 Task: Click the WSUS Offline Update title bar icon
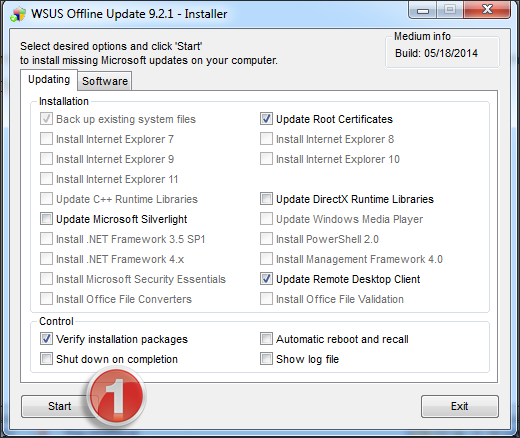[x=18, y=14]
